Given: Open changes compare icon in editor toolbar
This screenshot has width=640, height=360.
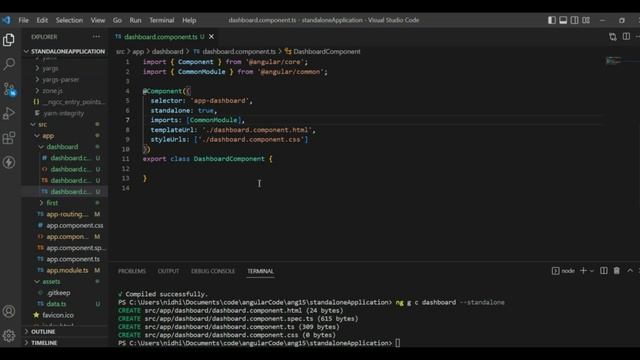Looking at the screenshot, I should (x=613, y=37).
